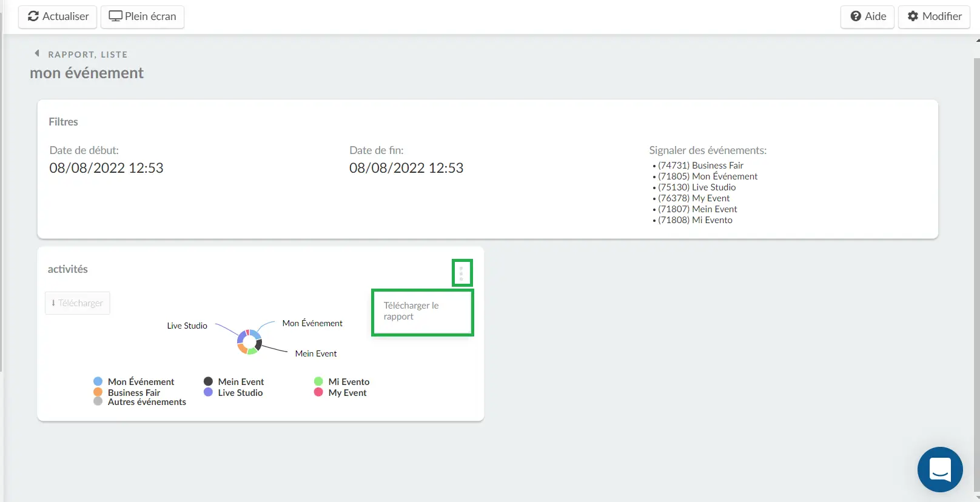Toggle Mein Event legend dark dot
This screenshot has height=502, width=980.
[208, 381]
